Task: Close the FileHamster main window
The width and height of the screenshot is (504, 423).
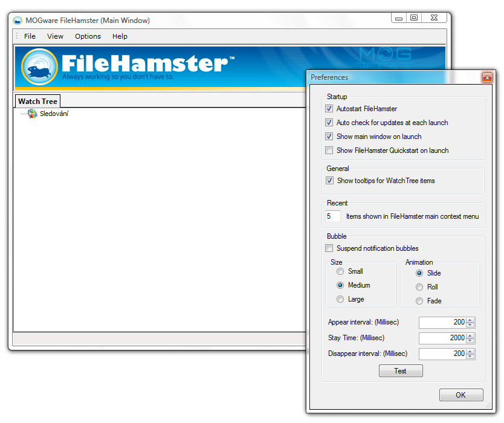Action: pyautogui.click(x=434, y=18)
